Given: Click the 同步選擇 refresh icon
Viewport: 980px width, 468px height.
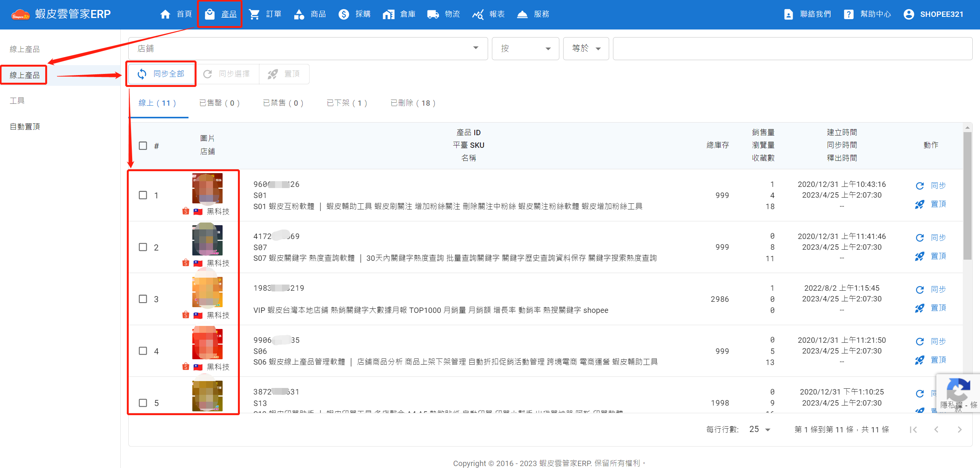Looking at the screenshot, I should pos(207,74).
